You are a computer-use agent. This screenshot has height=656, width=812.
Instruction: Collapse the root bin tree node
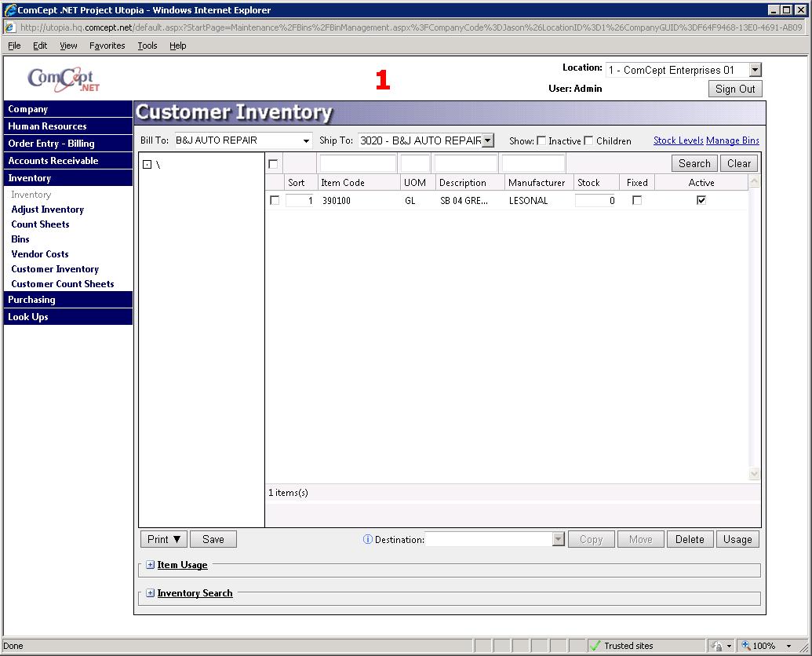pos(147,165)
